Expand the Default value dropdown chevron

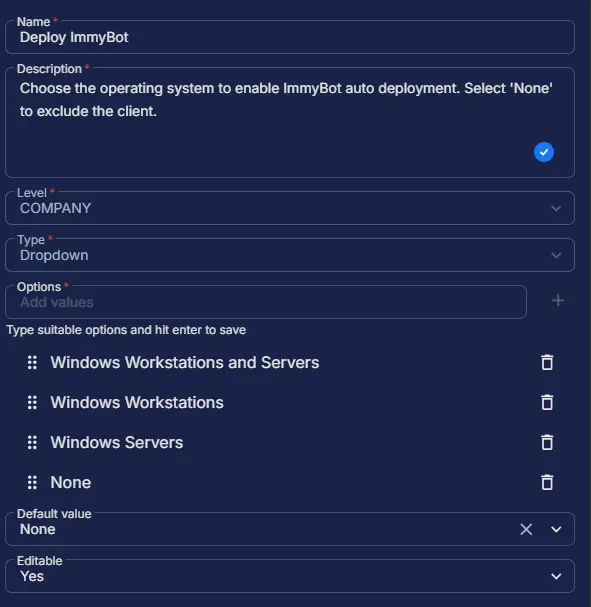pos(556,529)
